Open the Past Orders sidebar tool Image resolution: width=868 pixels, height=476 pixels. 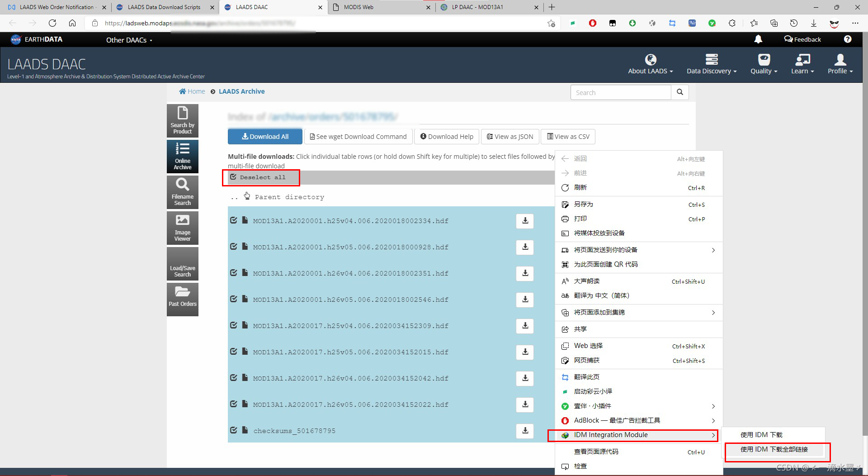coord(183,300)
